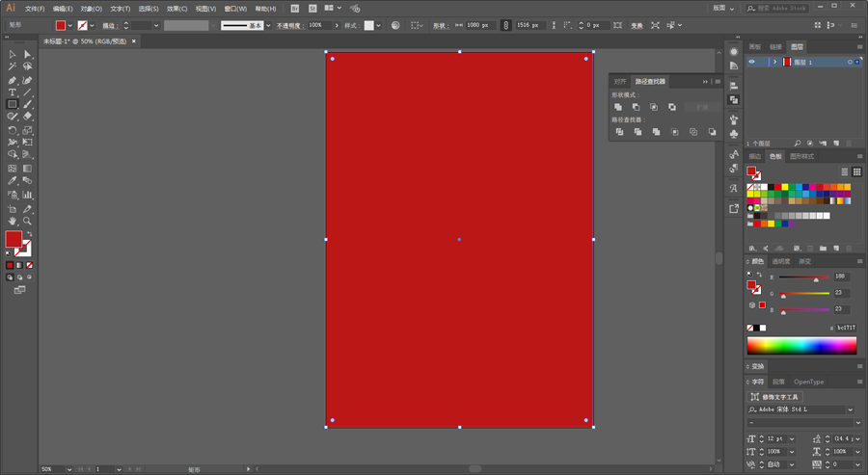
Task: Select the Pen tool
Action: (13, 80)
